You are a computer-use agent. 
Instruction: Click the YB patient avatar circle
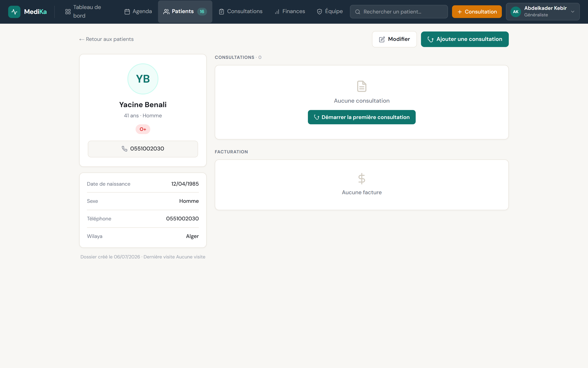click(x=143, y=79)
